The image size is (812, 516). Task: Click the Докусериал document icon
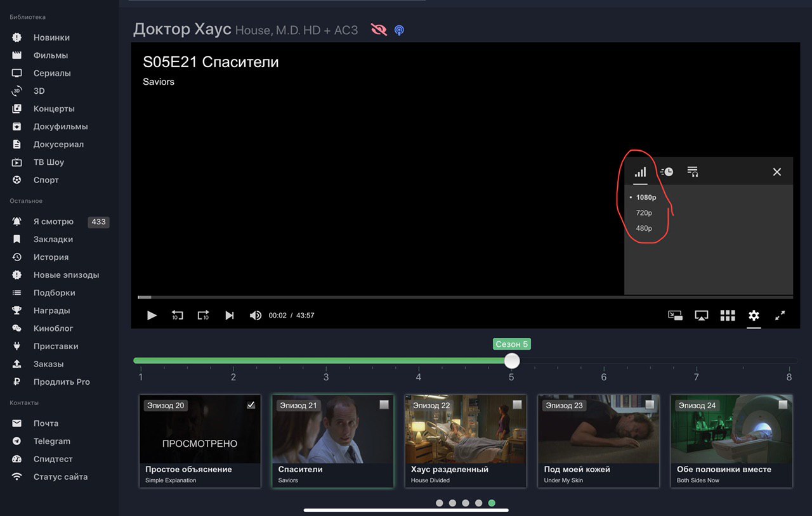point(17,144)
